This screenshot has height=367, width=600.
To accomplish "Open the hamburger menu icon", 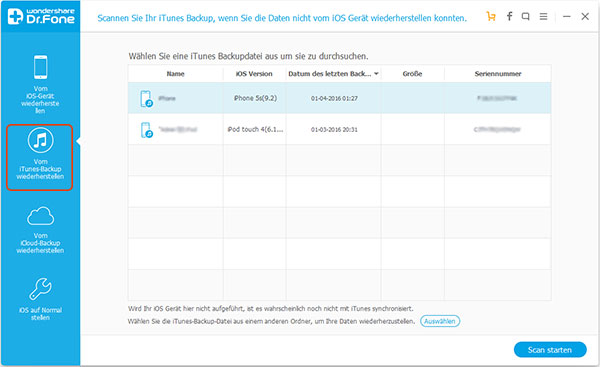I will coord(543,16).
